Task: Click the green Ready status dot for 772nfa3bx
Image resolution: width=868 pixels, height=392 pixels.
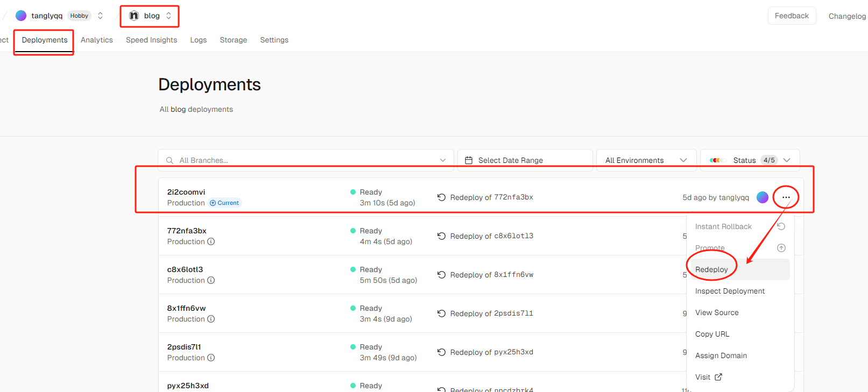Action: coord(353,231)
